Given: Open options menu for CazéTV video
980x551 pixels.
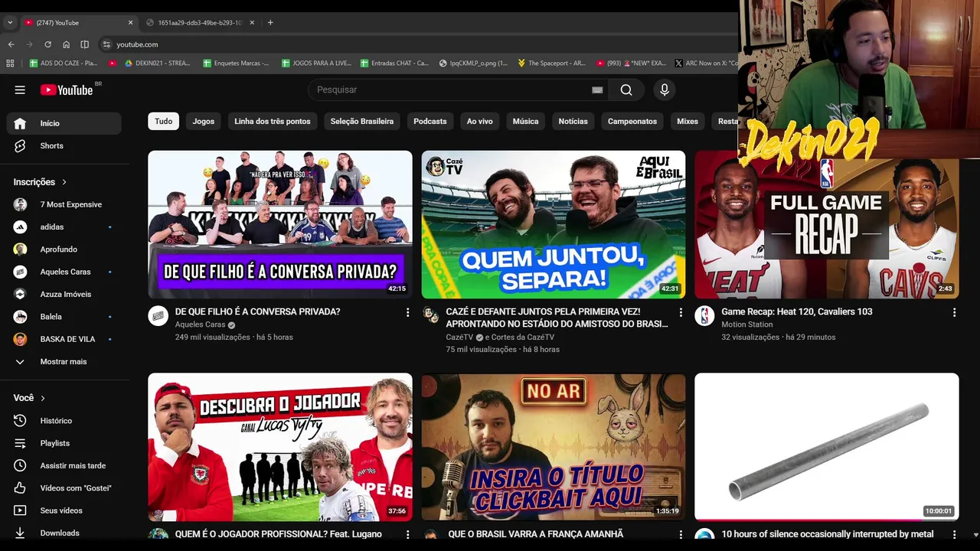Looking at the screenshot, I should tap(681, 312).
